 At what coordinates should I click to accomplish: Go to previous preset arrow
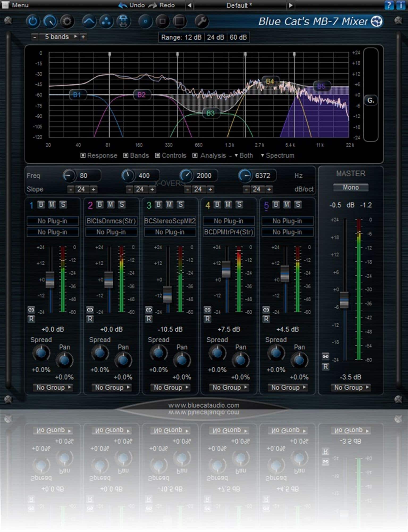click(x=189, y=5)
